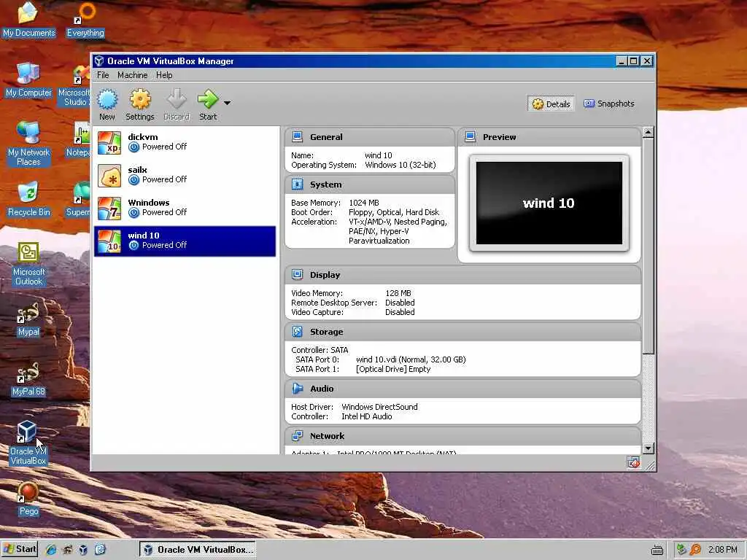
Task: Click the wind 10 preview thumbnail
Action: coord(549,203)
